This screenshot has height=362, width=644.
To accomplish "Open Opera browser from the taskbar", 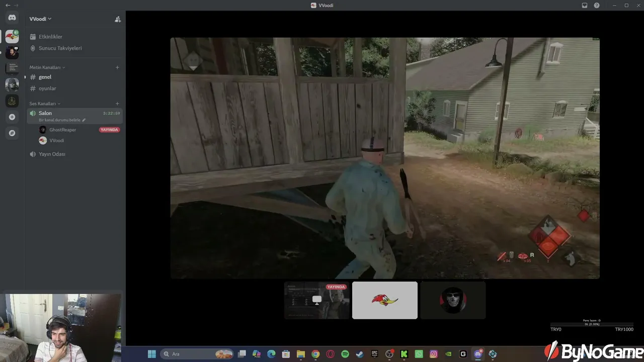I will [331, 354].
